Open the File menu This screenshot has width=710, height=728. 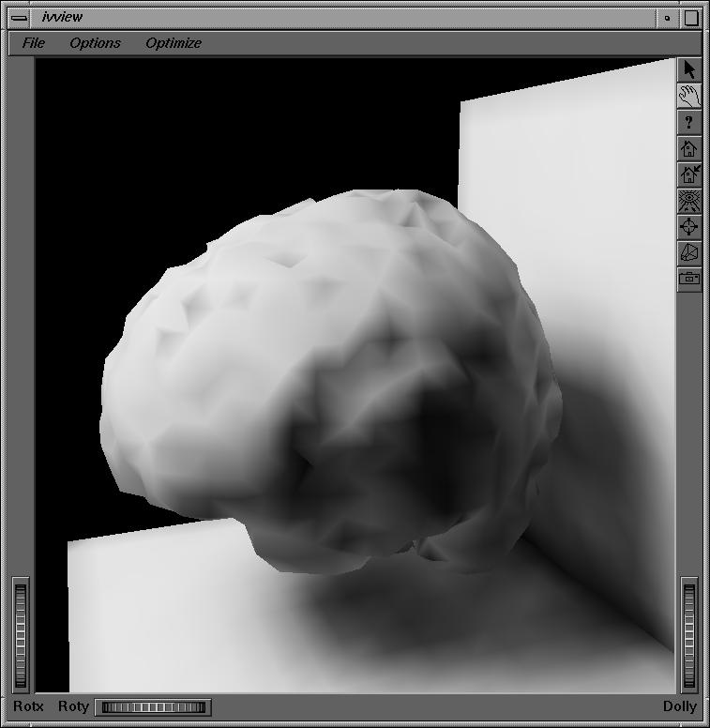pyautogui.click(x=34, y=43)
